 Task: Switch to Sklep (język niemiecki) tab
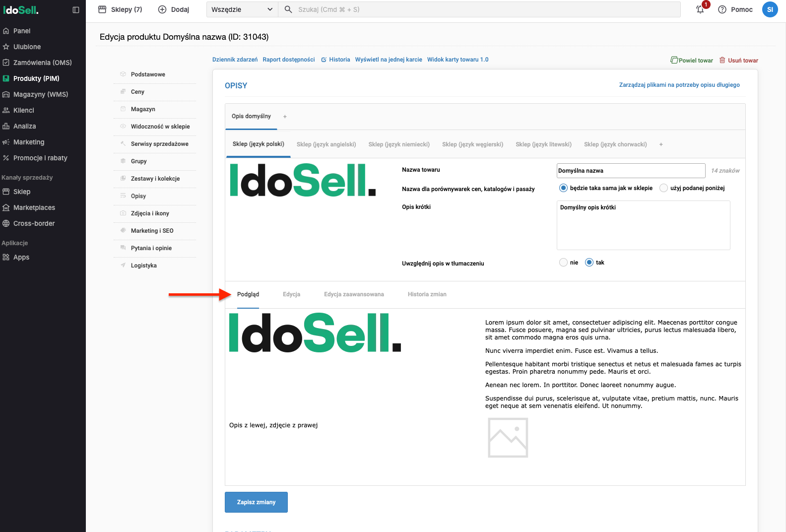click(x=399, y=144)
